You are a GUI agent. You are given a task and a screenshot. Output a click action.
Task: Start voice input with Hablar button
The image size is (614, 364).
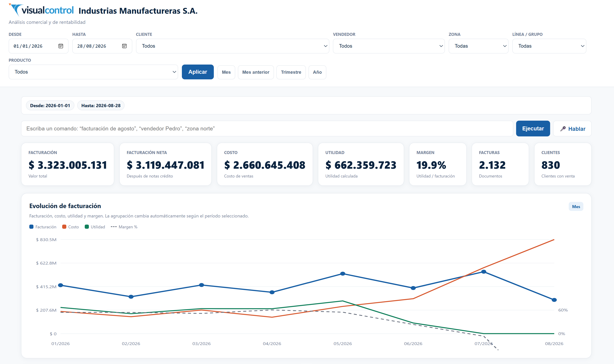(x=572, y=129)
